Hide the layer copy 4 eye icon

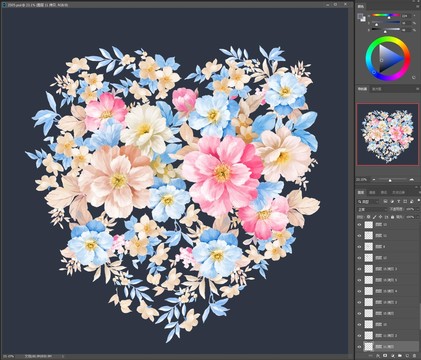tap(359, 291)
